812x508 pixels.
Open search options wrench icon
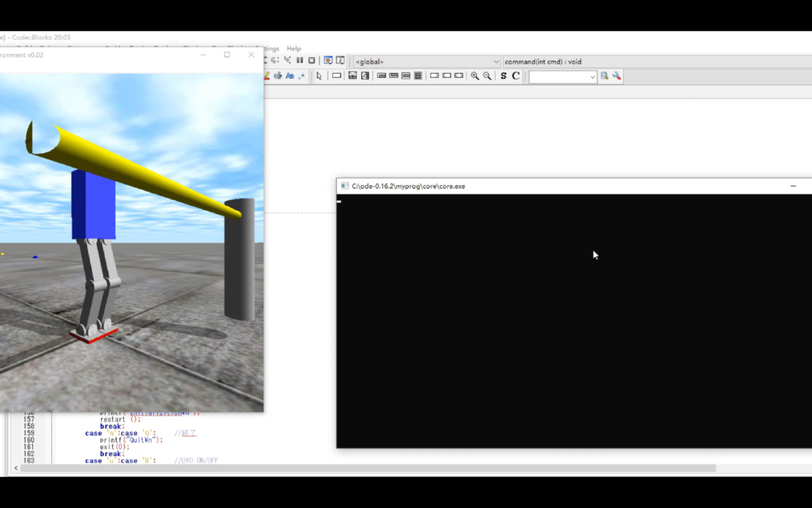pyautogui.click(x=617, y=76)
